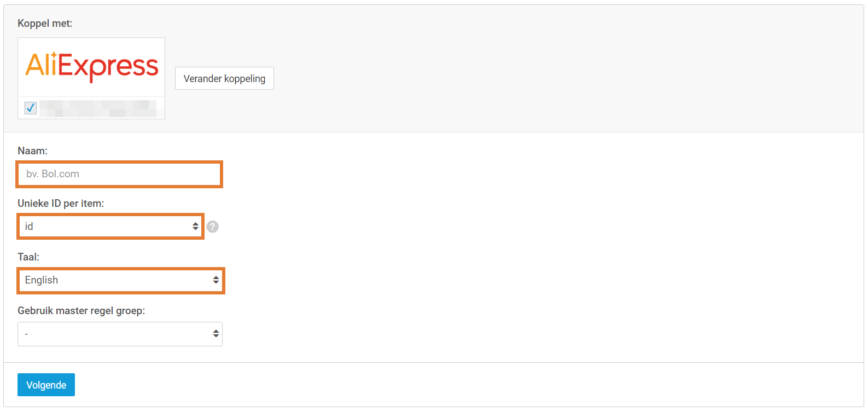Click the 'Taal:' label

click(28, 257)
